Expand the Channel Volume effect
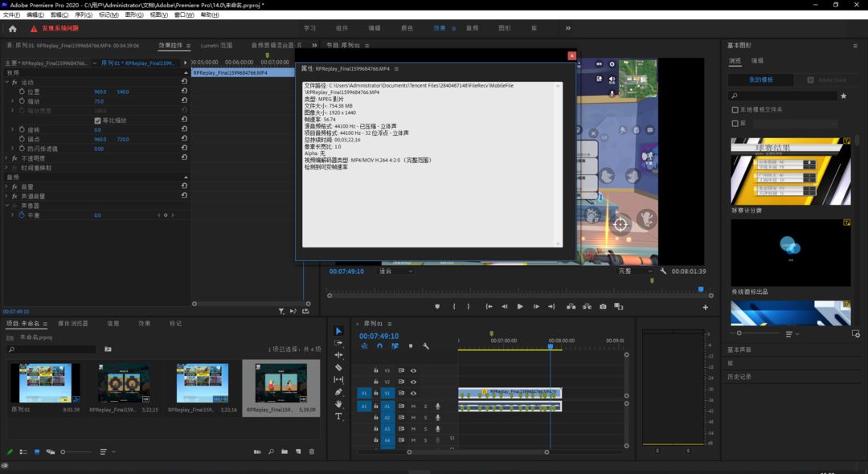 coord(6,196)
